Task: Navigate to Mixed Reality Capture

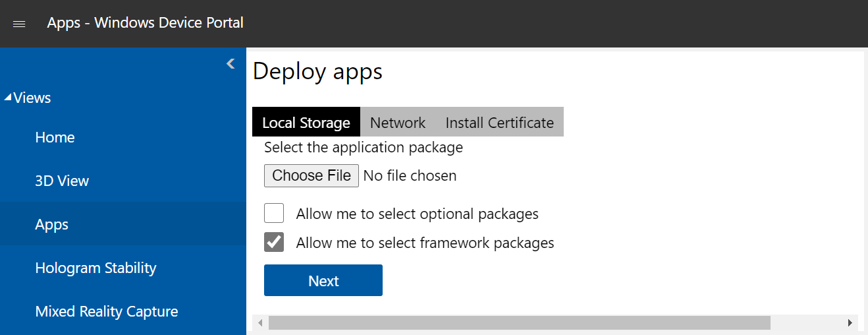Action: coord(106,311)
